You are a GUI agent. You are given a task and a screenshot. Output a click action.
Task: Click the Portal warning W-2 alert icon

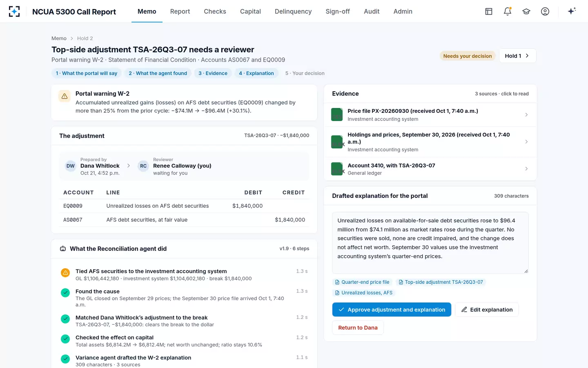(x=65, y=96)
